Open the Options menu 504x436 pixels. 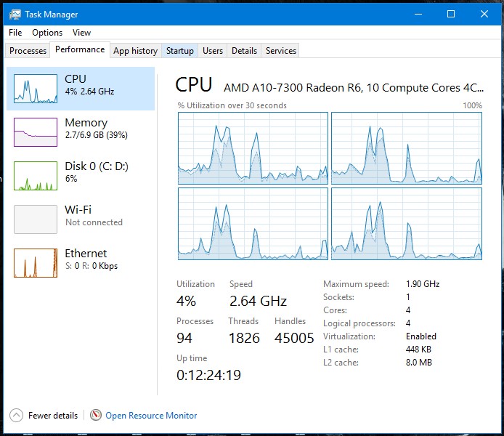coord(47,33)
